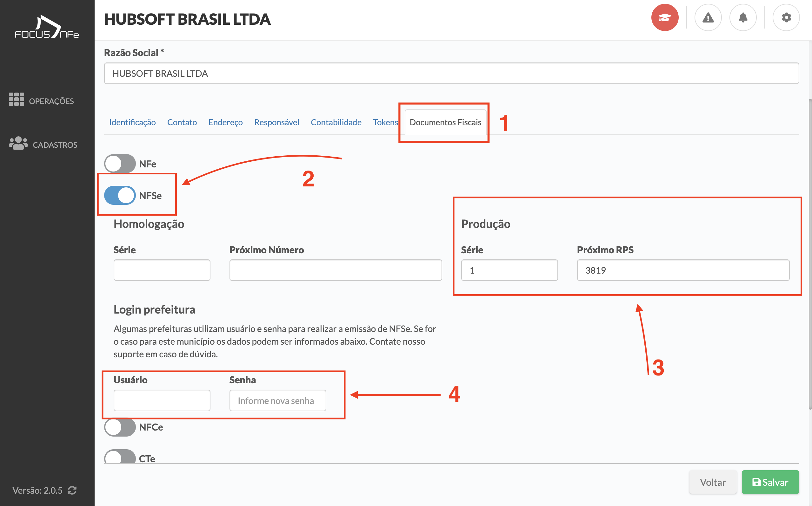Select the Contabilidade tab

click(x=336, y=122)
